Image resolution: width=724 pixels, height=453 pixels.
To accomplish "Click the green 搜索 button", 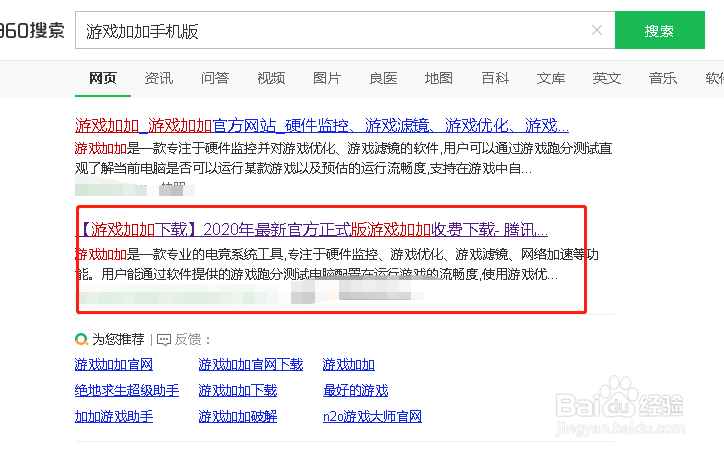I will pyautogui.click(x=659, y=30).
